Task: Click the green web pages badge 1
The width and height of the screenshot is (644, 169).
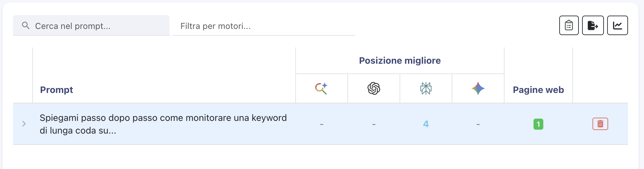Action: coord(538,124)
